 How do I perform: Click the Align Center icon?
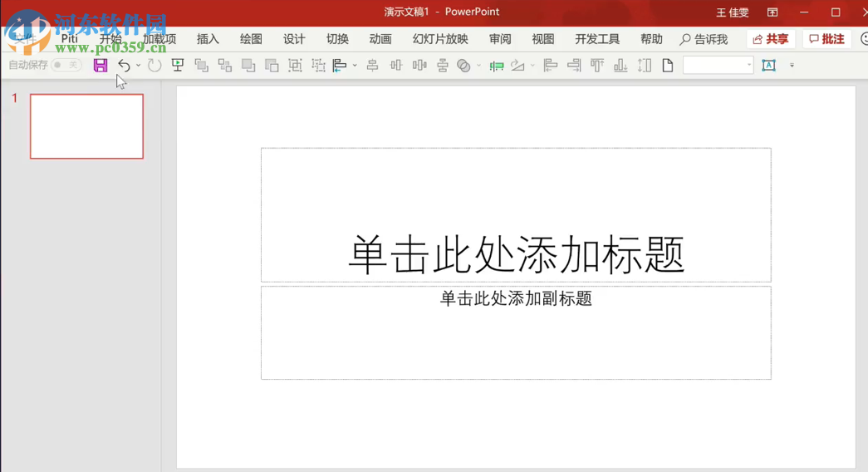tap(373, 66)
